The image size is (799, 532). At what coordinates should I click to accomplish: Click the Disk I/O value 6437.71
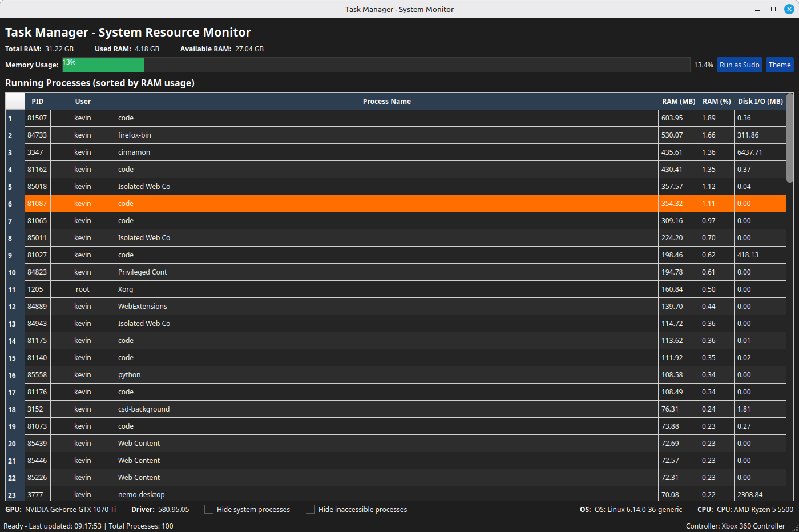tap(760, 152)
